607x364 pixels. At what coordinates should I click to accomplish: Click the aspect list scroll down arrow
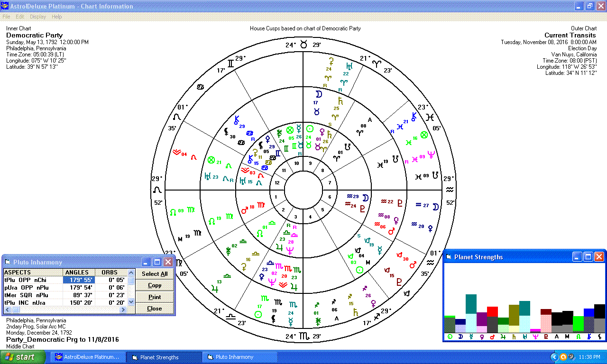(x=131, y=302)
